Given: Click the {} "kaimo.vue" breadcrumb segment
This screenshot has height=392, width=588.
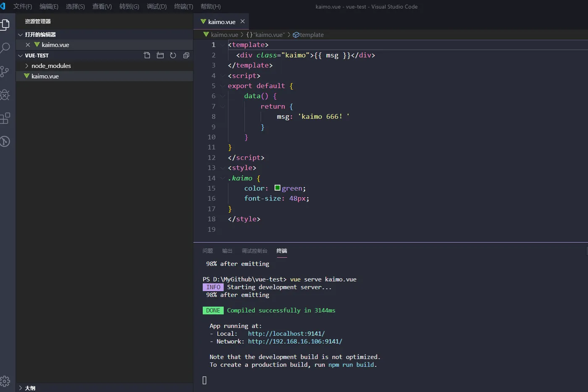Looking at the screenshot, I should point(265,35).
